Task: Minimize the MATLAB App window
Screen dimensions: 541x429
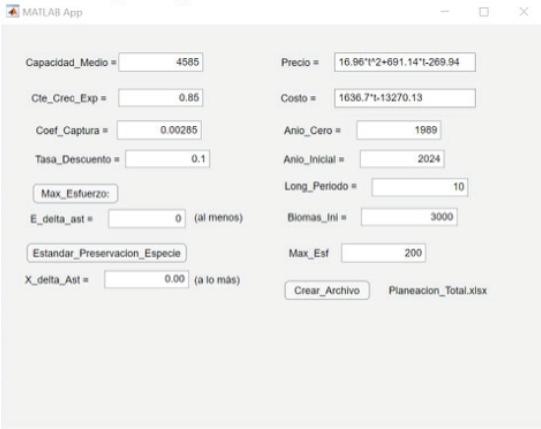Action: (445, 11)
